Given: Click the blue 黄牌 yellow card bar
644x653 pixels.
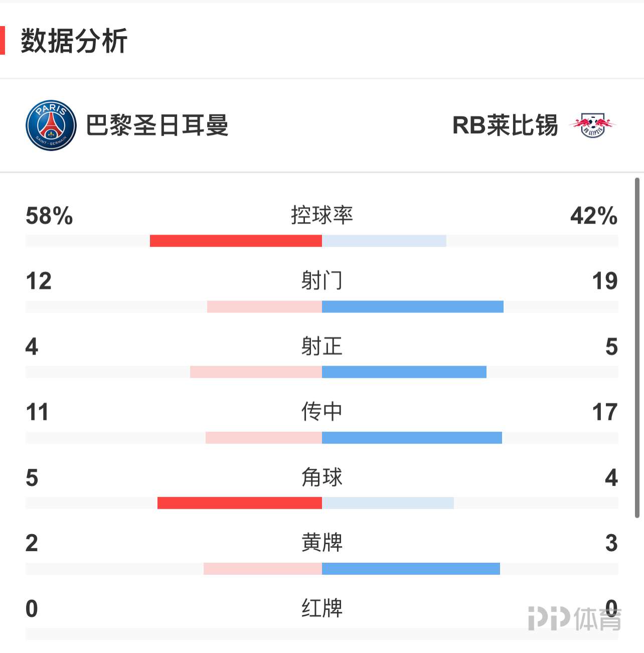Looking at the screenshot, I should (x=411, y=569).
